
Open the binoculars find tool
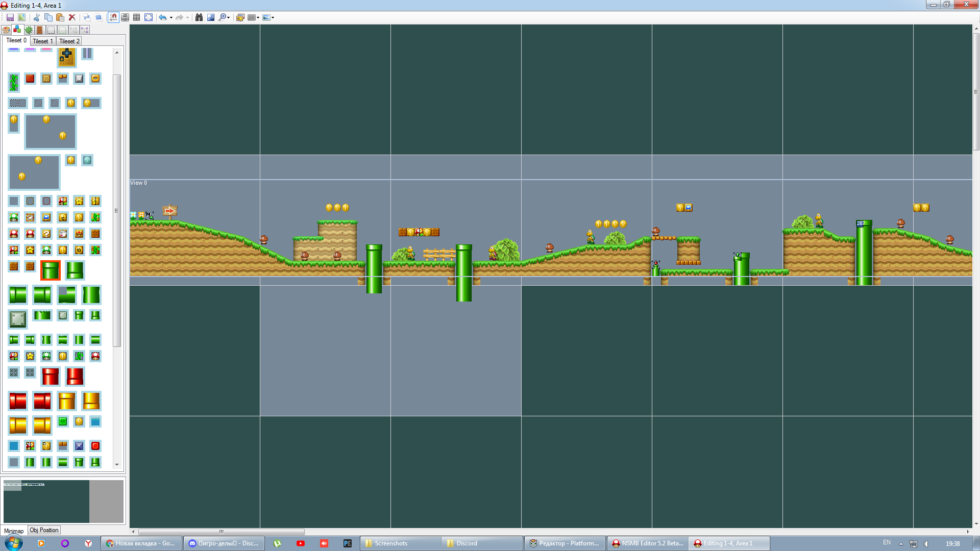199,17
